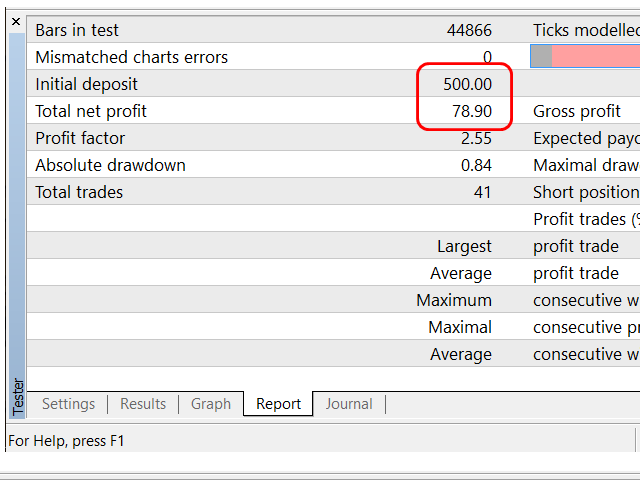Click the vertical Tester panel label
Screen dimensions: 640x480
(16, 396)
